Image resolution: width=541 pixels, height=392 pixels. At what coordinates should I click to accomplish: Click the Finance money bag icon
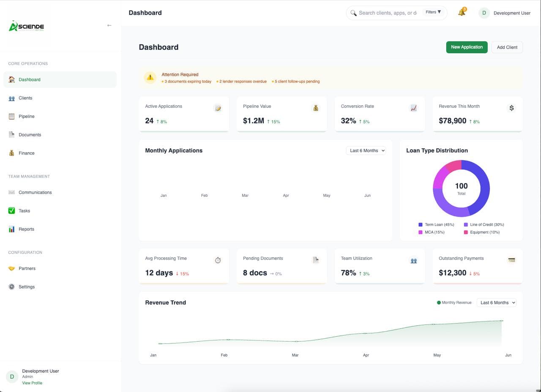[11, 153]
